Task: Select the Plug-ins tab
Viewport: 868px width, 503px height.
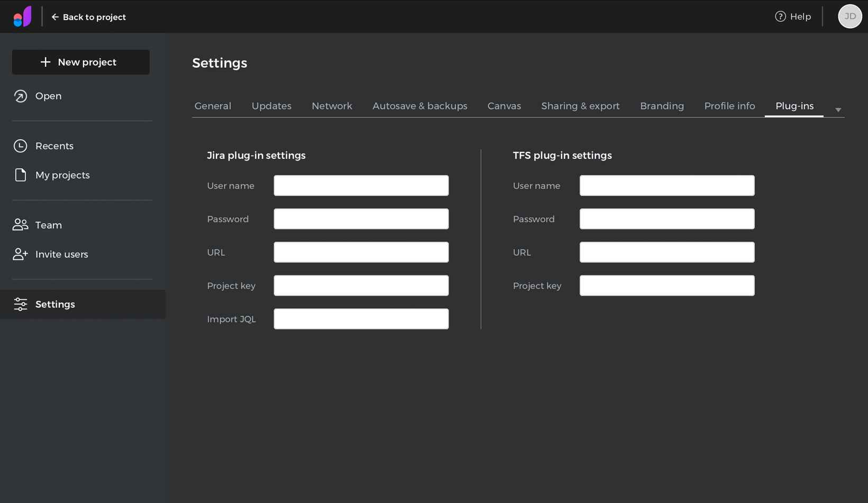Action: point(794,106)
